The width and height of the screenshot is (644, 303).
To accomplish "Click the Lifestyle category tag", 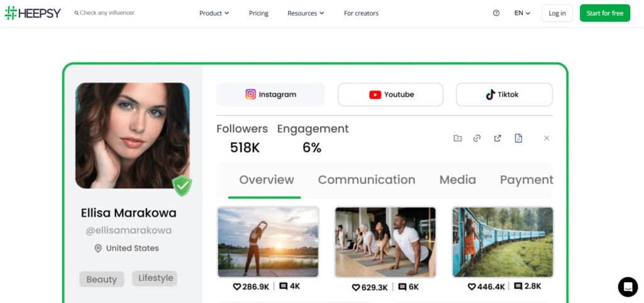I will (x=155, y=278).
